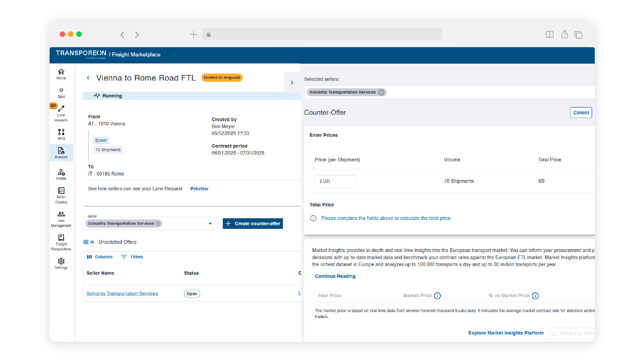
Task: Remove Solvartis chip from Selected sellers
Action: pos(381,92)
